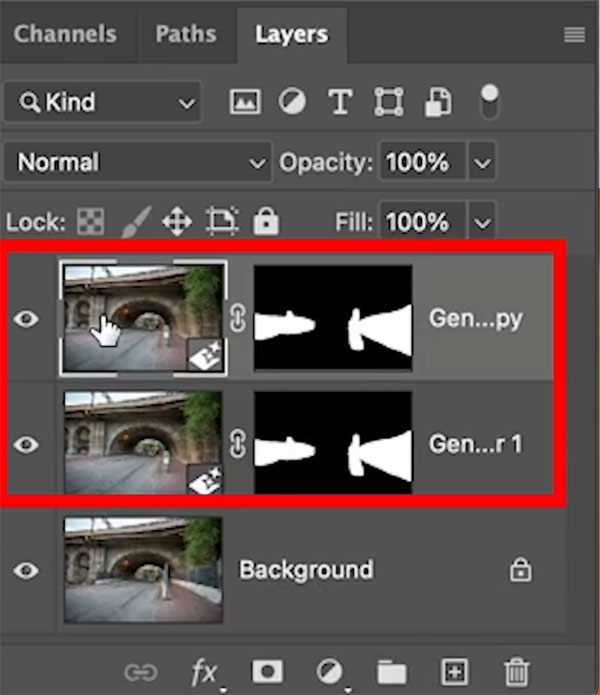
Task: Click the Background layer lock icon
Action: pos(520,569)
